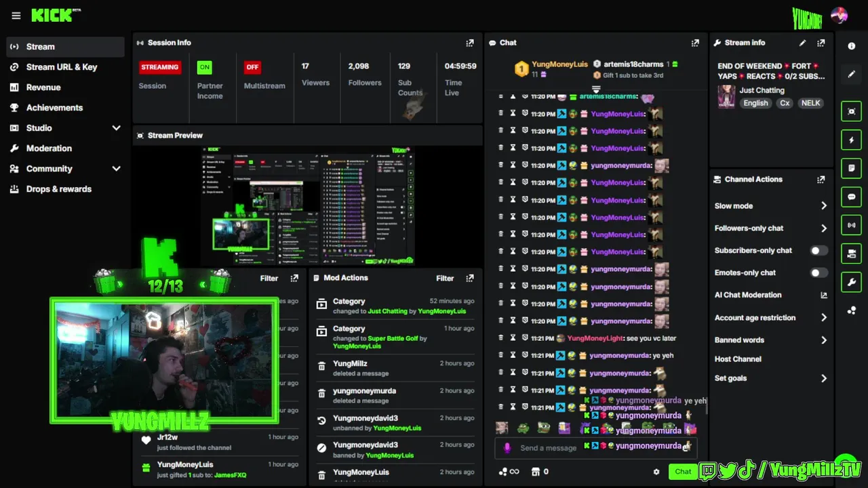Viewport: 868px width, 488px height.
Task: Filter the Mod Actions list
Action: pos(445,278)
